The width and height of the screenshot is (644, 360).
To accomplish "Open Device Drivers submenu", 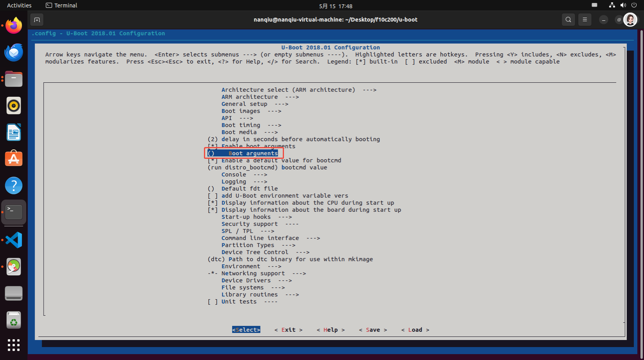I will tap(257, 280).
